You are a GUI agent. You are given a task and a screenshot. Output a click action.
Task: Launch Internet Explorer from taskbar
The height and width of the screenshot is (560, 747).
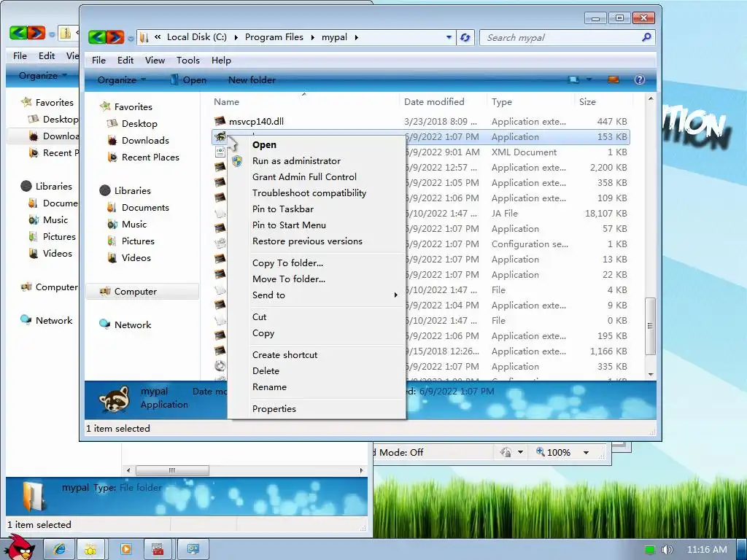[x=60, y=549]
